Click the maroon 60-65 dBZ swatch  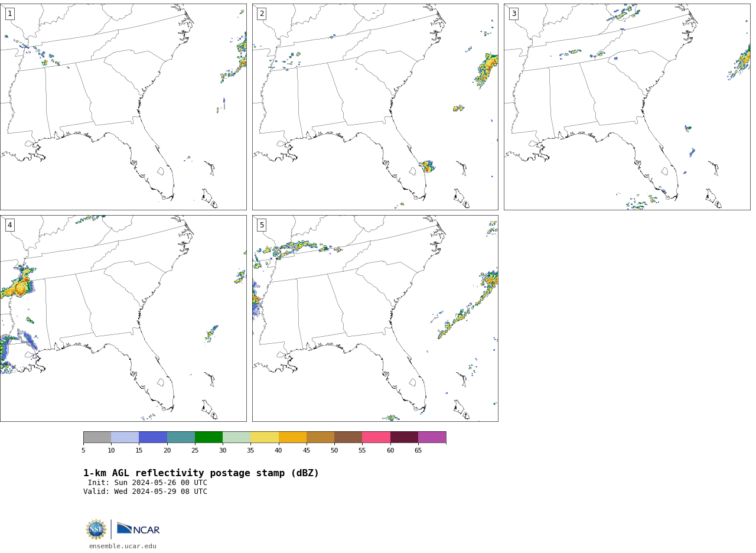pyautogui.click(x=404, y=437)
